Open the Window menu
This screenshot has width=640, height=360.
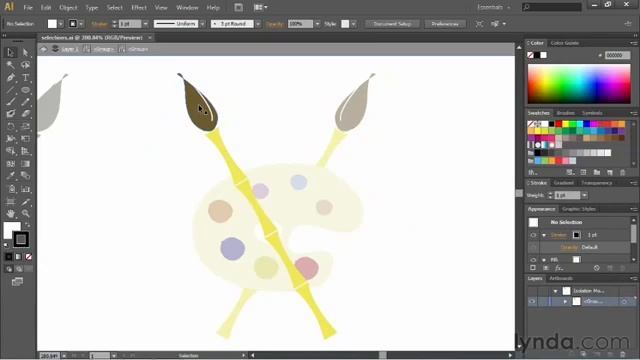click(x=187, y=7)
